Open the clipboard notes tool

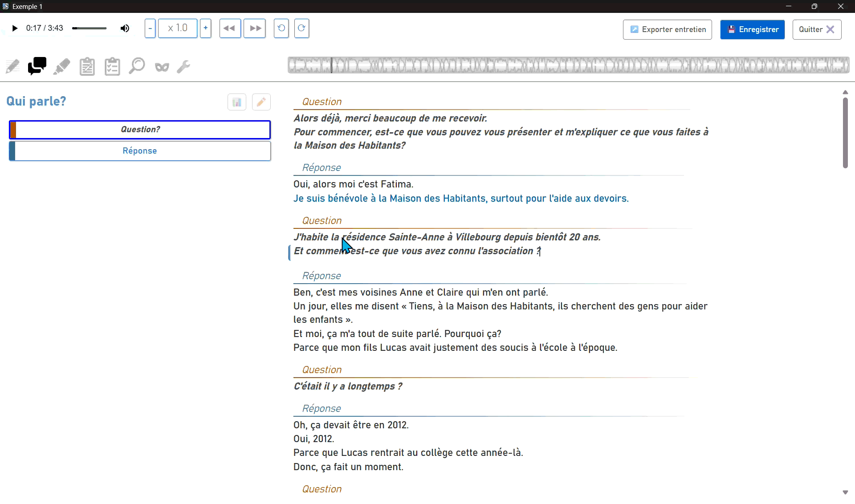(x=87, y=67)
